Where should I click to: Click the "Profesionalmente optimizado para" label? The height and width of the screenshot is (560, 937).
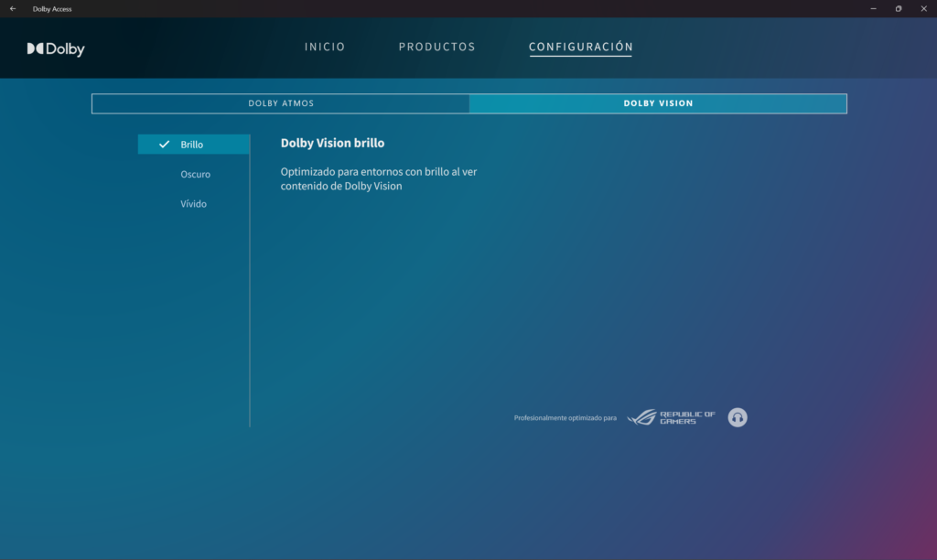565,418
